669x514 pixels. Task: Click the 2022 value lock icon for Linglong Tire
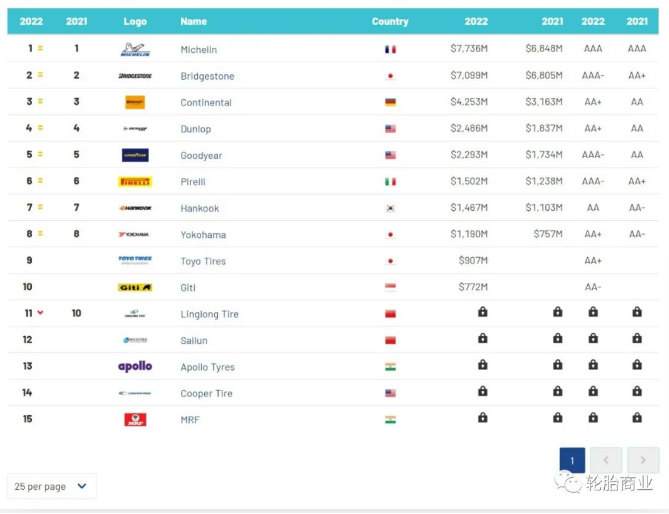(x=483, y=312)
